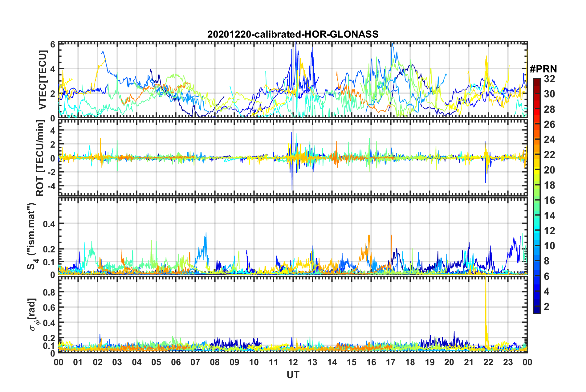586x392 pixels.
Task: Click the x-axis tick label 15
Action: pyautogui.click(x=352, y=362)
